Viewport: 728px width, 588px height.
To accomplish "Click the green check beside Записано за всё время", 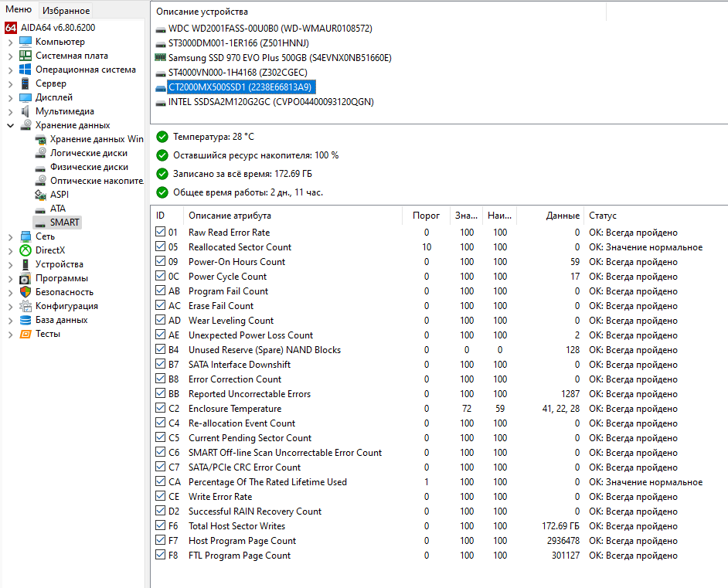I will [162, 174].
